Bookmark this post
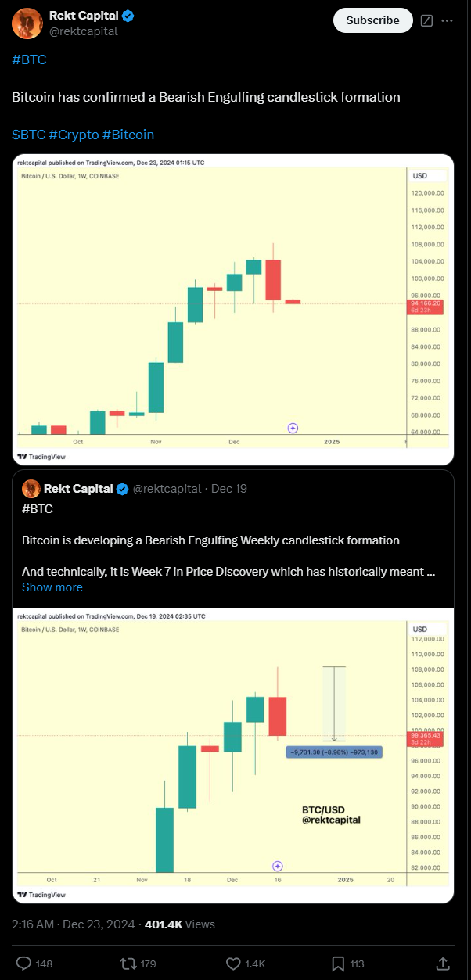 [338, 963]
